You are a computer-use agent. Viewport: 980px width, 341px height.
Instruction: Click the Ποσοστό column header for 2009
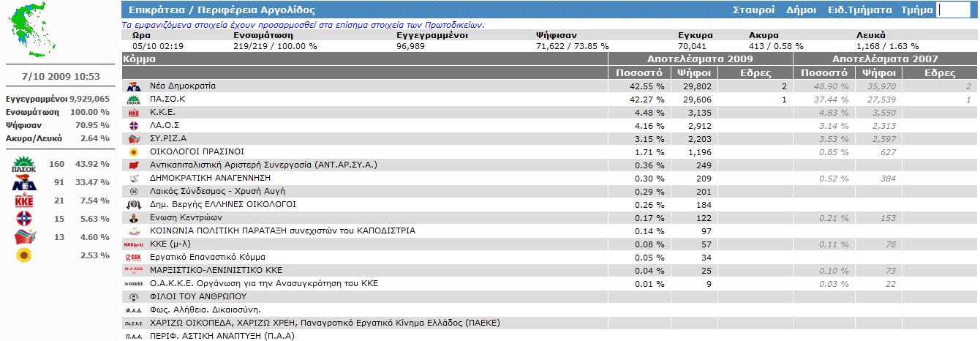point(638,73)
